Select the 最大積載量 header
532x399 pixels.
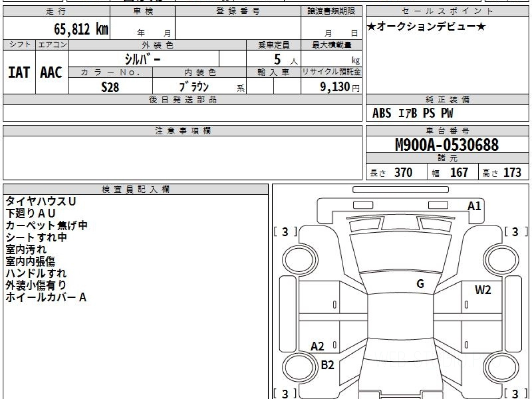pos(331,45)
